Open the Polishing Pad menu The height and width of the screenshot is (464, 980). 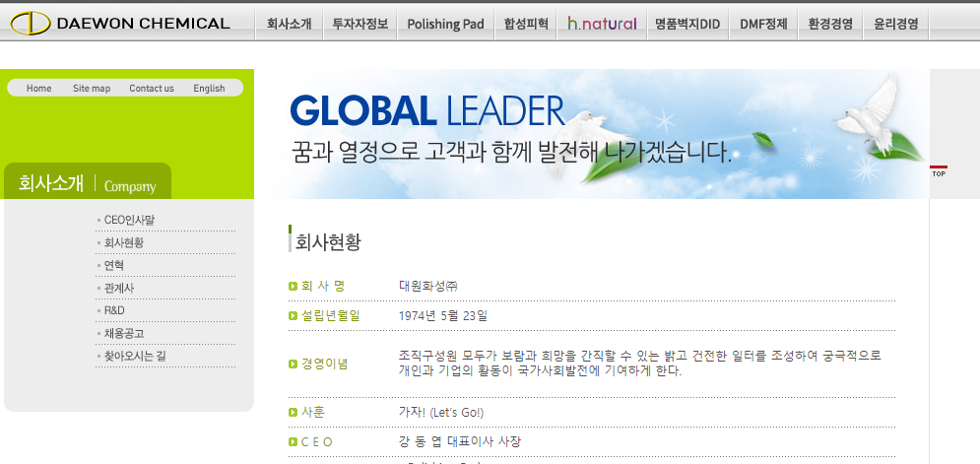click(445, 24)
